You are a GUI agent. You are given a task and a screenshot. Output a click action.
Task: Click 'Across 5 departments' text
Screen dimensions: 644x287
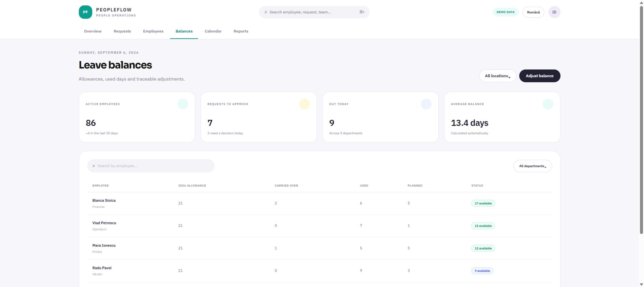pos(345,133)
